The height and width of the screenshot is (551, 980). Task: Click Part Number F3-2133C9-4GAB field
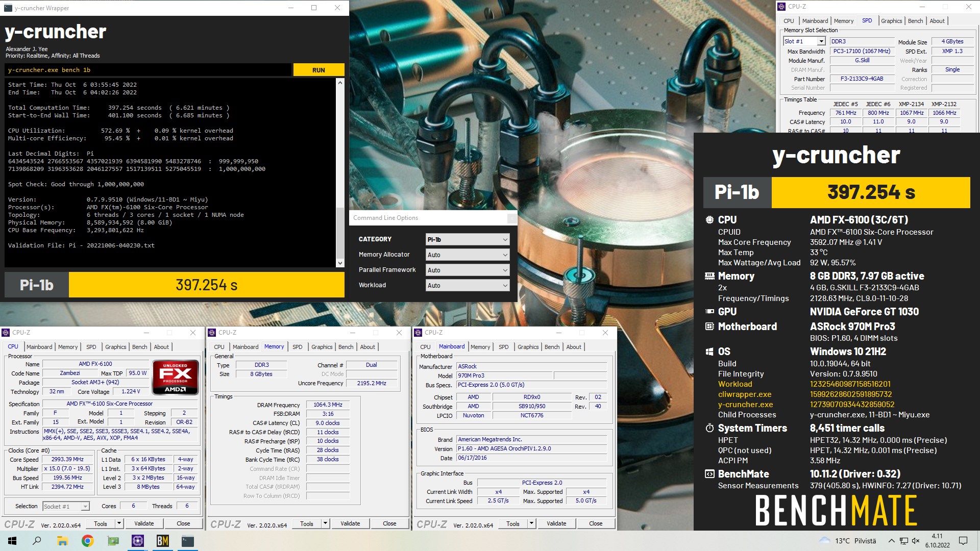862,79
